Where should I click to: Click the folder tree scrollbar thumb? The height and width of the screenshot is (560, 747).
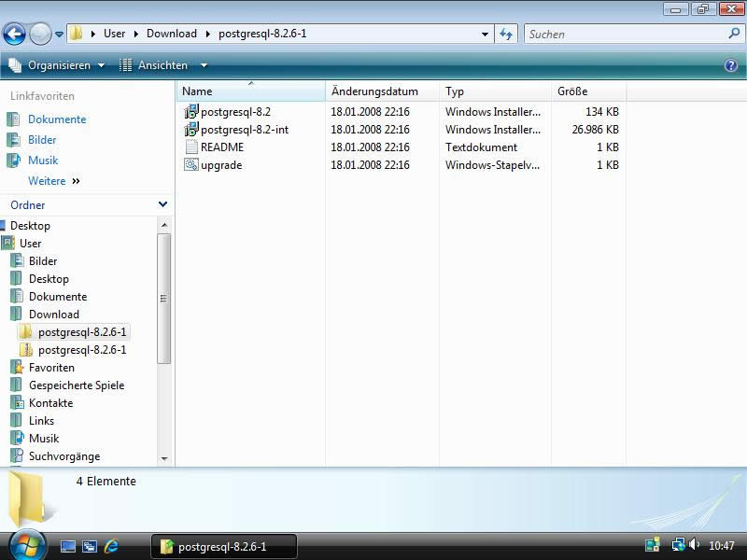[164, 299]
